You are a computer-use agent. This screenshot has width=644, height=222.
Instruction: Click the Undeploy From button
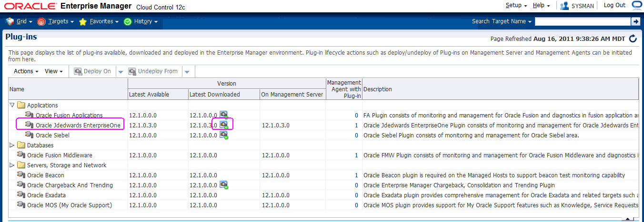153,71
